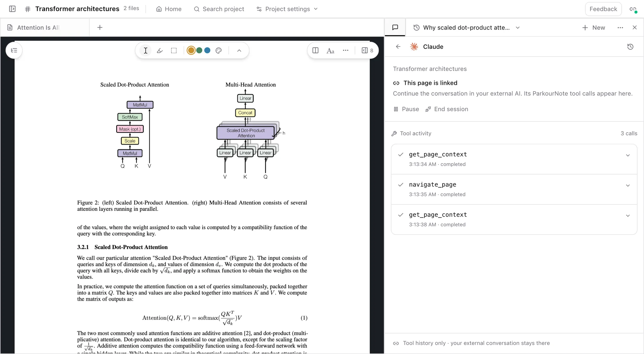Image resolution: width=644 pixels, height=354 pixels.
Task: Open the PDF toolbar more options menu
Action: (x=346, y=50)
